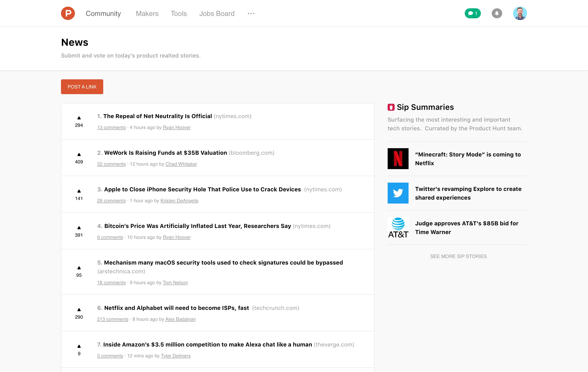Visit Kristen DeAngelis author profile
This screenshot has height=372, width=588.
179,201
